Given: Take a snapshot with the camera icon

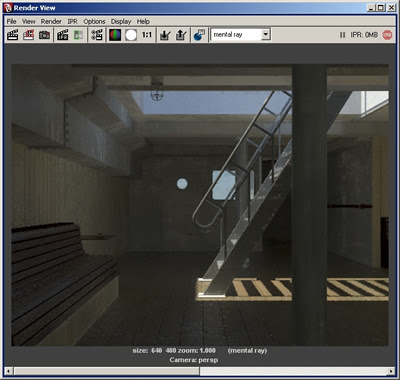Looking at the screenshot, I should (45, 35).
